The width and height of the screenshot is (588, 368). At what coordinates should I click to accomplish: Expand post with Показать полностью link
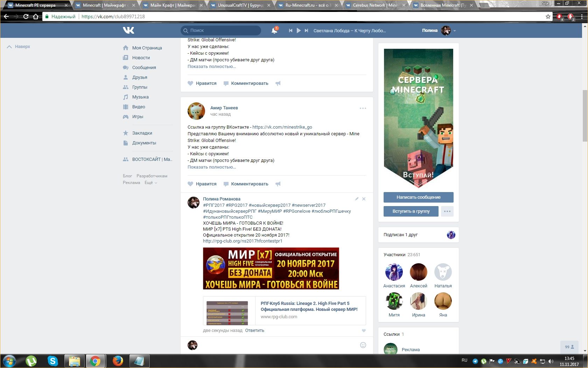coord(212,167)
